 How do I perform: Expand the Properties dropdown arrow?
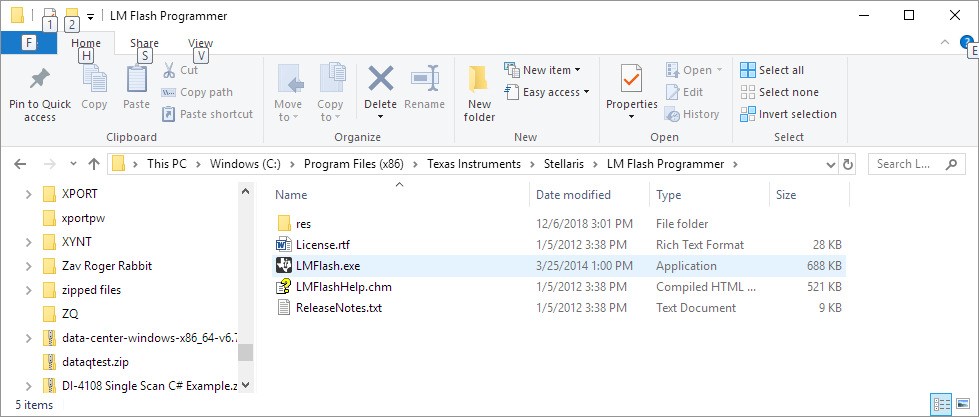click(x=631, y=117)
